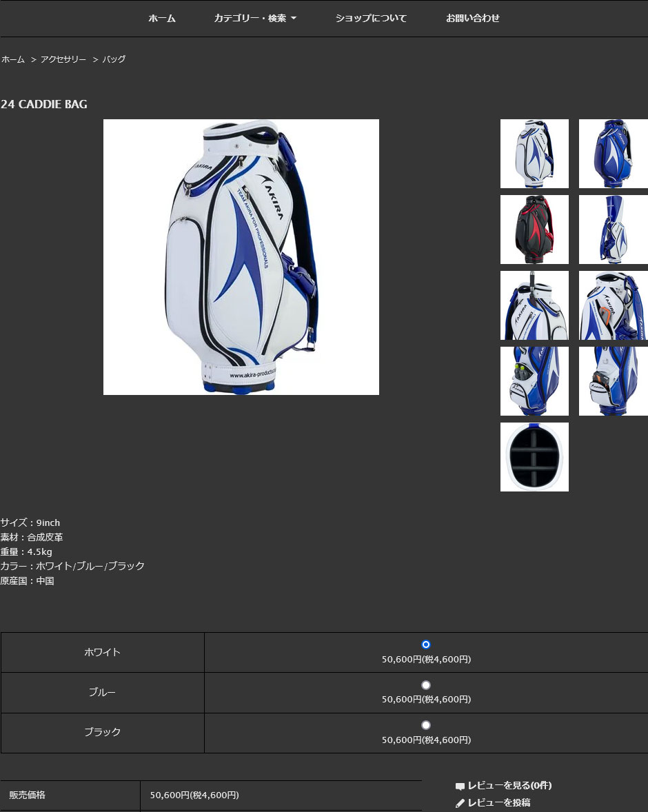Select the ブルー color radio button
Viewport: 648px width, 812px height.
click(x=426, y=684)
